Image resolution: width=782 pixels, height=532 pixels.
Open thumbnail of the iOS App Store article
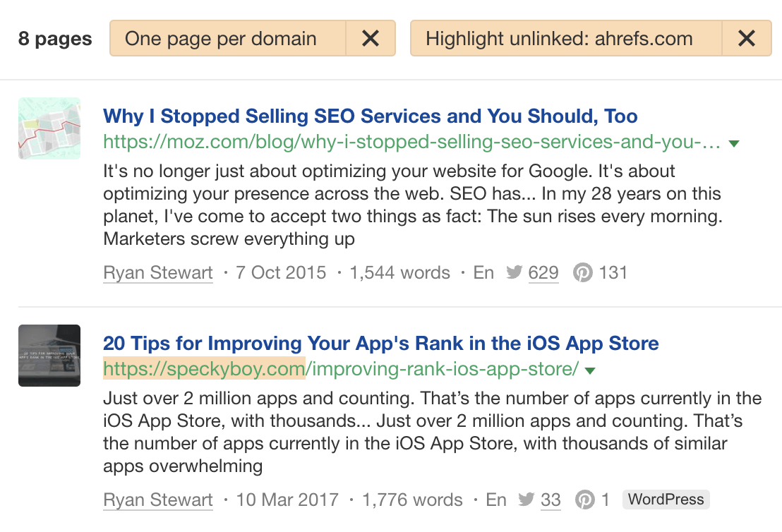(x=49, y=356)
